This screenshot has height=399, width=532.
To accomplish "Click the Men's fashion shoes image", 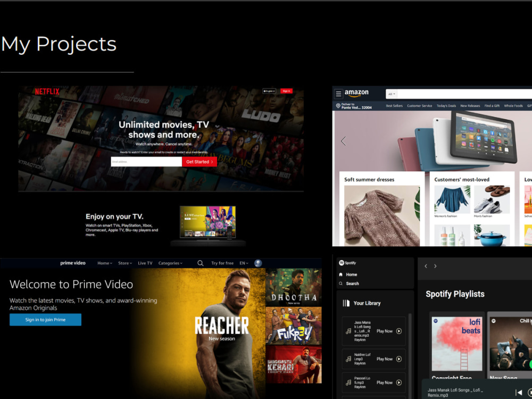I will click(492, 199).
